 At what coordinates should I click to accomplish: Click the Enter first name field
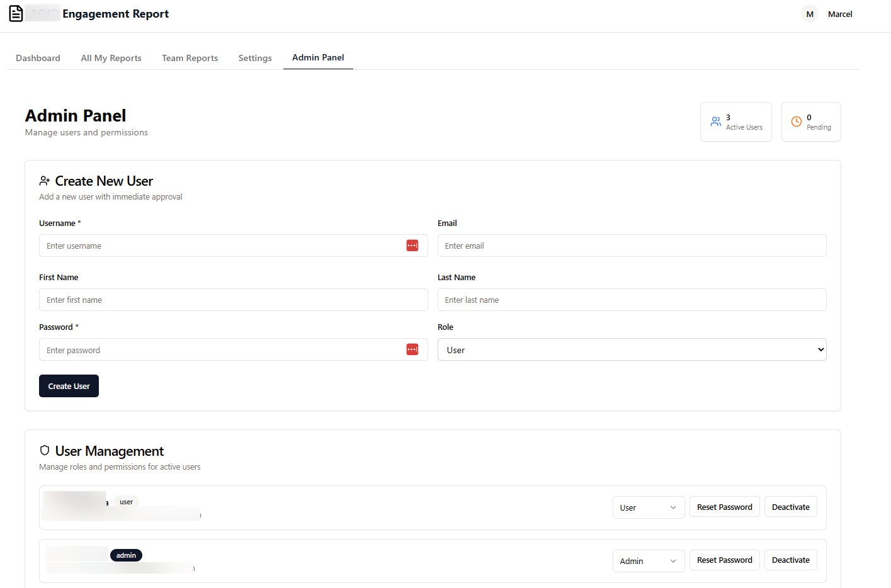click(x=233, y=300)
